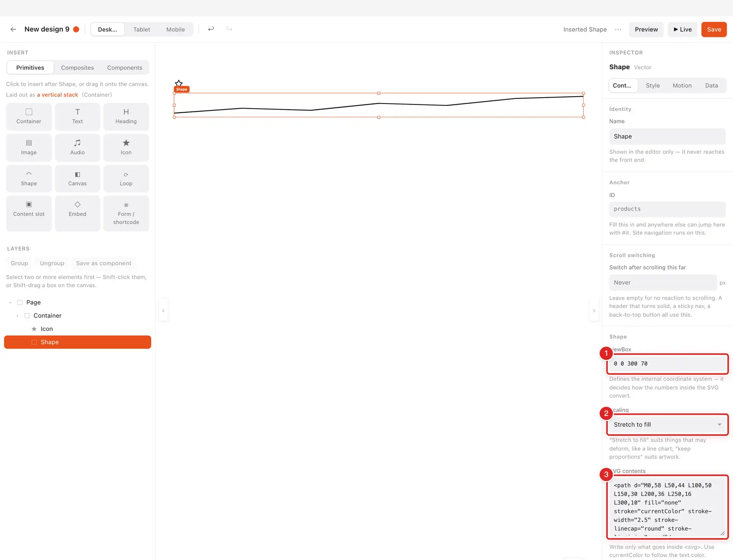The height and width of the screenshot is (560, 733).
Task: Collapse the Container tree node
Action: tap(17, 316)
